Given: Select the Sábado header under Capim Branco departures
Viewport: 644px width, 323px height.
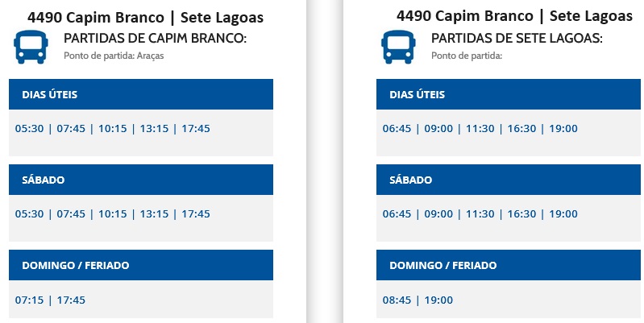Looking at the screenshot, I should pyautogui.click(x=141, y=180).
